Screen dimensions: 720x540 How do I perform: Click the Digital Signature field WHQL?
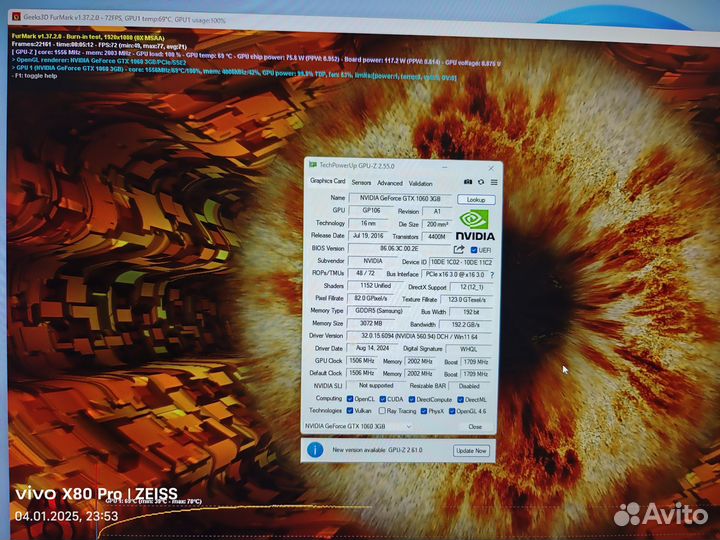(468, 349)
